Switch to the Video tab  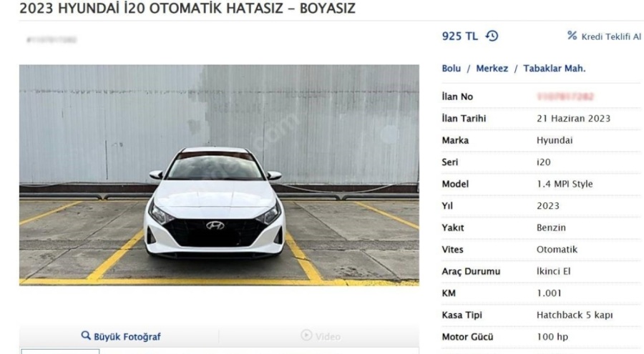320,336
